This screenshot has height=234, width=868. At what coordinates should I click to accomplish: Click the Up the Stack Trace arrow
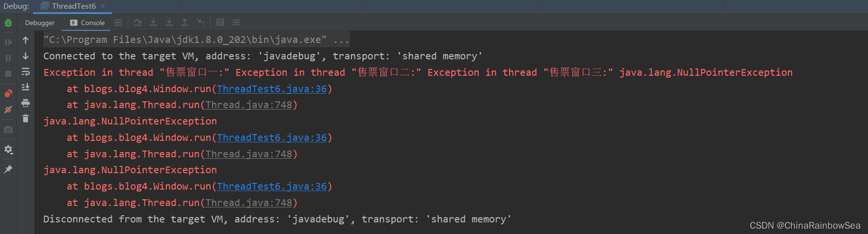click(x=26, y=40)
